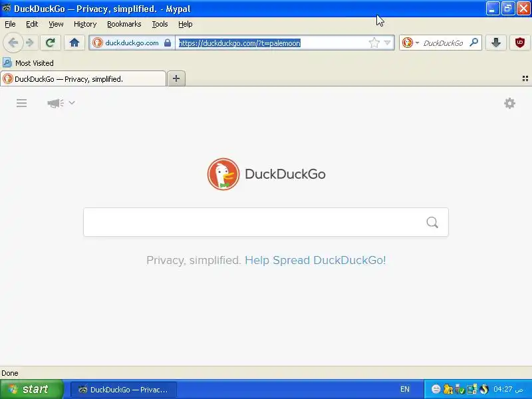Click the duckduckgo.com site identity label
532x399 pixels.
coord(132,43)
